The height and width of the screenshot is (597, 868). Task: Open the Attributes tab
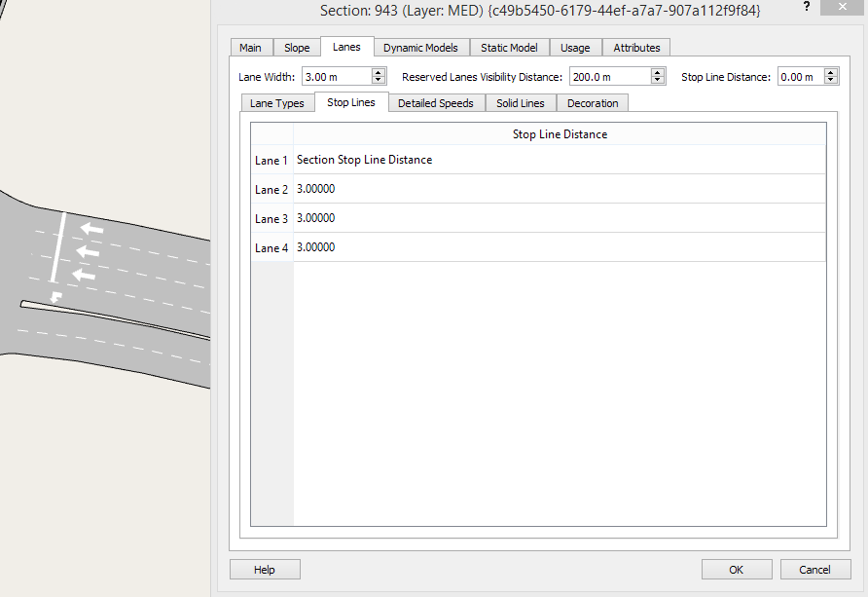pyautogui.click(x=636, y=48)
